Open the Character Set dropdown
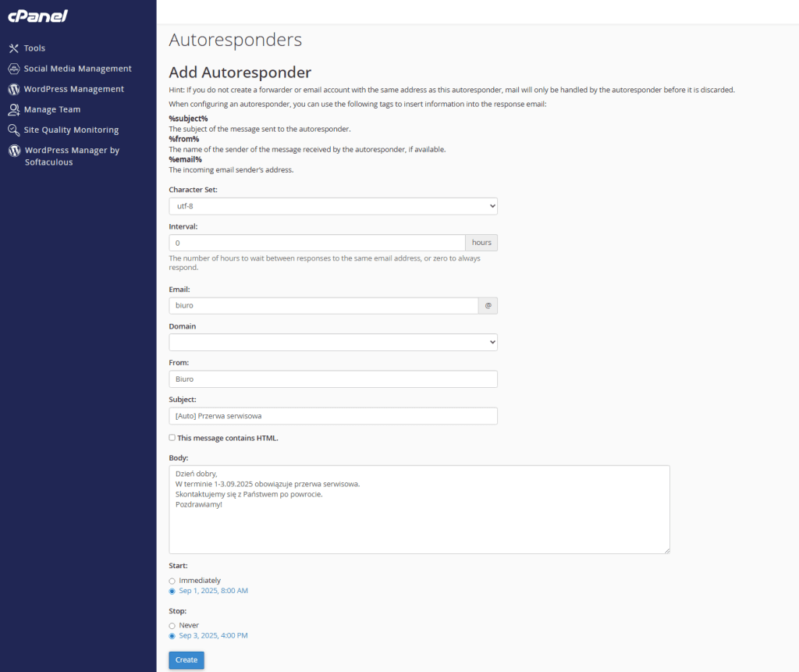The width and height of the screenshot is (799, 672). pos(333,206)
